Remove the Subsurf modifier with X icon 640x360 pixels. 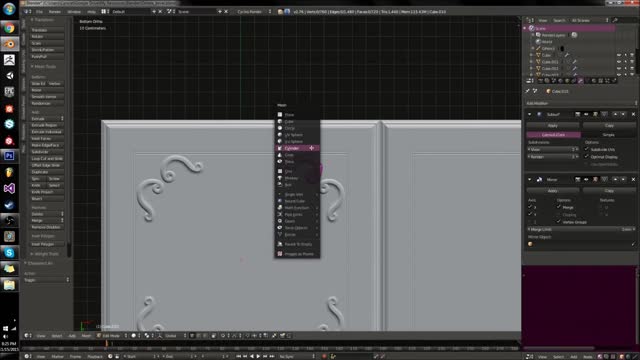tap(633, 114)
